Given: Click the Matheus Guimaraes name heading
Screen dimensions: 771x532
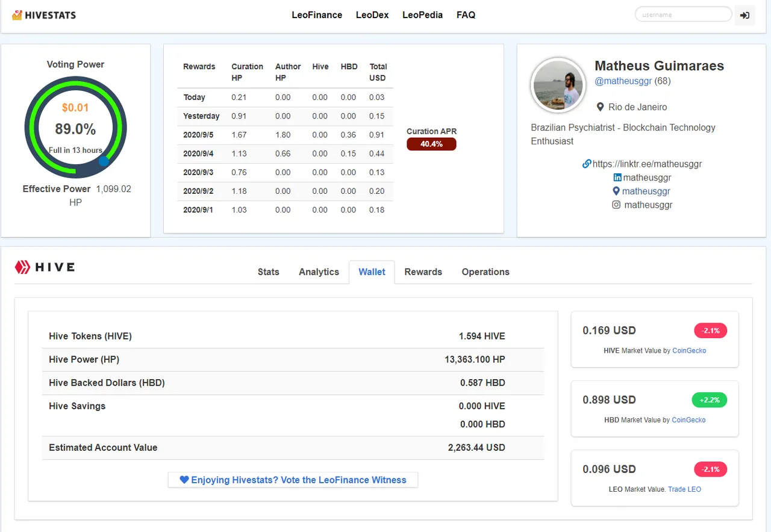Looking at the screenshot, I should pos(660,66).
